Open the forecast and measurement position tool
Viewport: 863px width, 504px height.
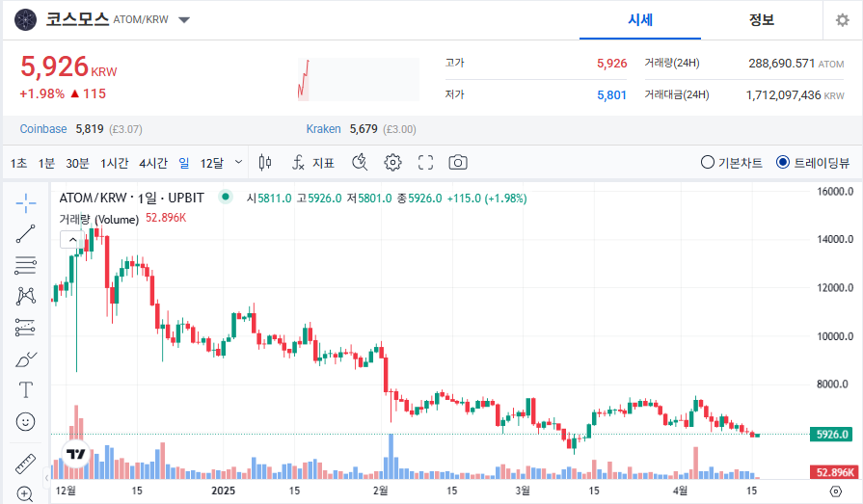click(25, 328)
